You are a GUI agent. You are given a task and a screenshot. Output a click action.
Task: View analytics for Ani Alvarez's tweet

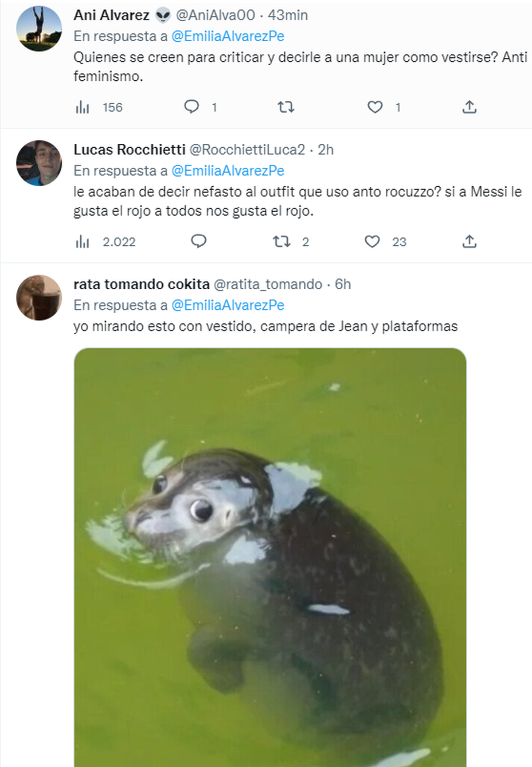pyautogui.click(x=83, y=107)
